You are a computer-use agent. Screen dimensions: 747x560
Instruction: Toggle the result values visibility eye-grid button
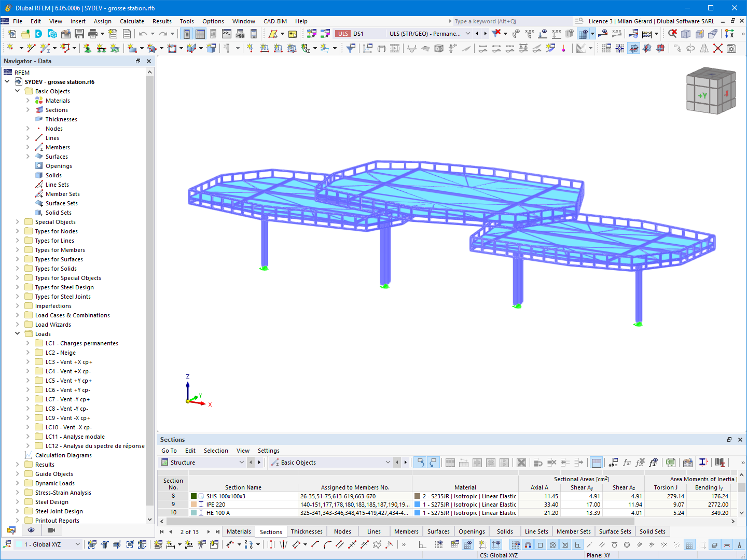click(583, 34)
